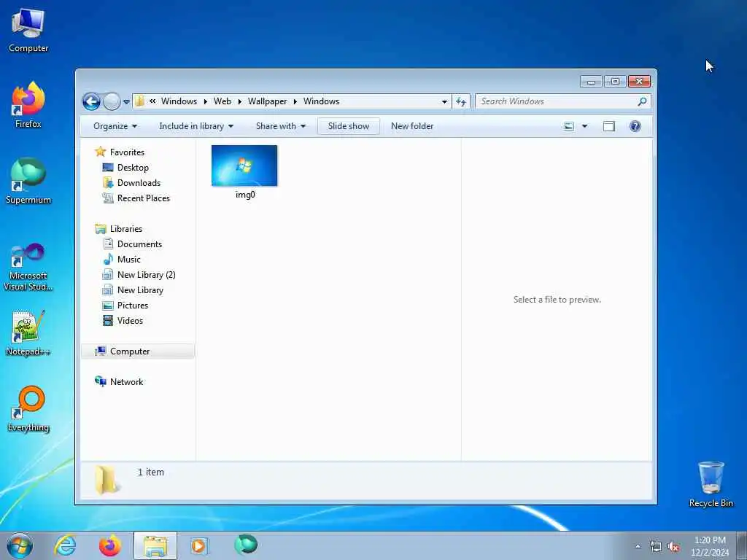Image resolution: width=747 pixels, height=560 pixels.
Task: Open the Organize menu
Action: coord(115,126)
